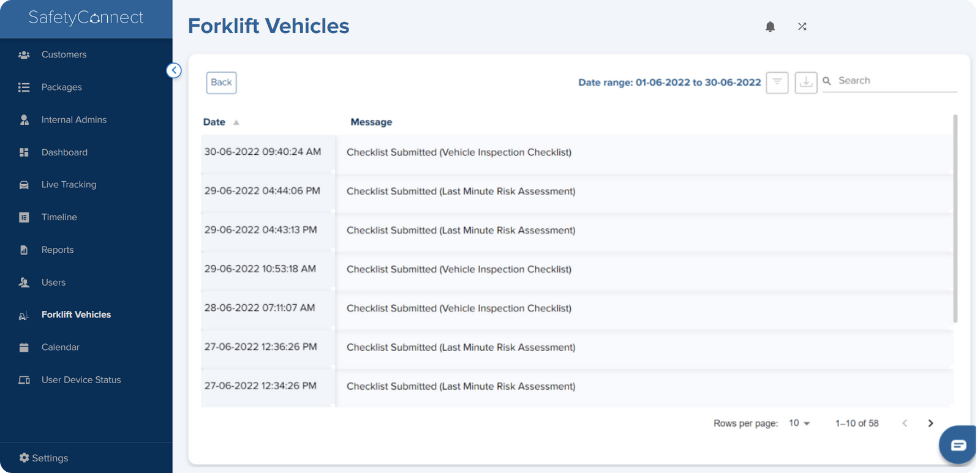
Task: Click the notification bell icon
Action: click(x=770, y=26)
